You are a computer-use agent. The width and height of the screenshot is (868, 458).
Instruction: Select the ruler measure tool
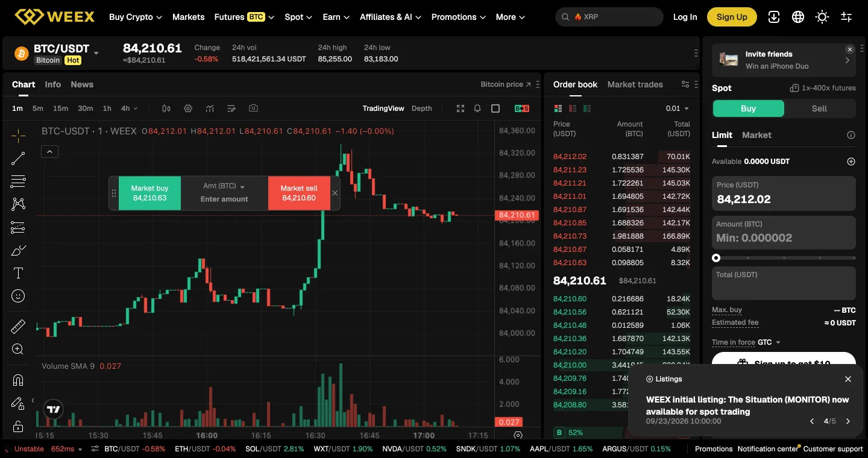coord(18,327)
